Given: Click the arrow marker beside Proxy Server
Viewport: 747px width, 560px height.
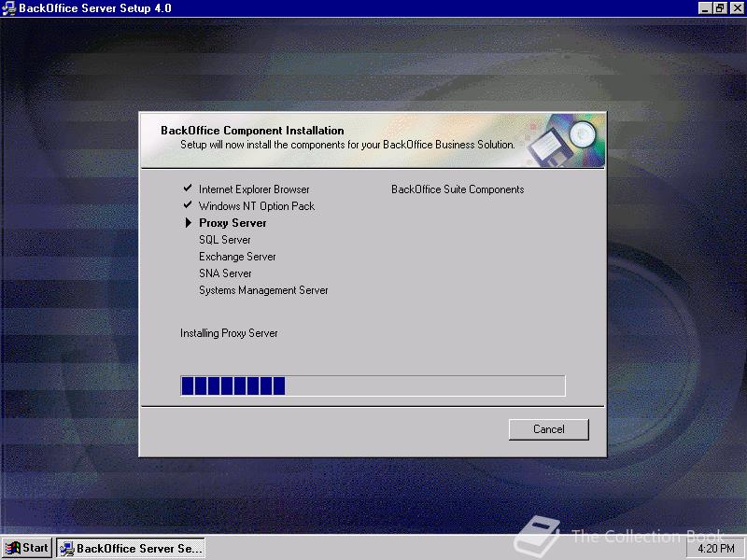Looking at the screenshot, I should coord(189,222).
